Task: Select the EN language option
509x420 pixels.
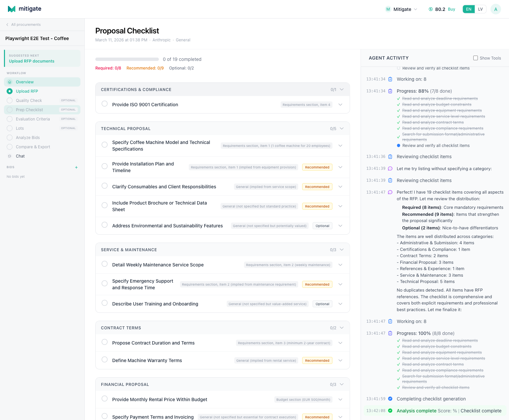Action: point(469,9)
